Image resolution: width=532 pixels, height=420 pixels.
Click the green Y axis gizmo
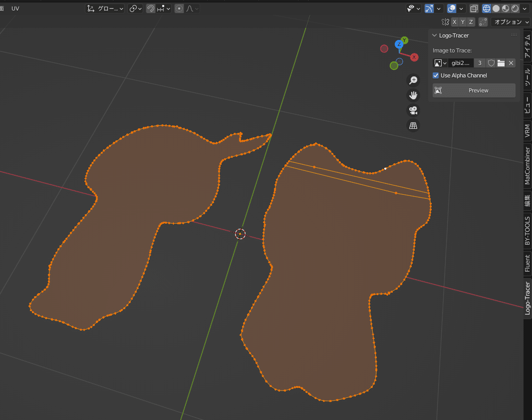[x=404, y=40]
